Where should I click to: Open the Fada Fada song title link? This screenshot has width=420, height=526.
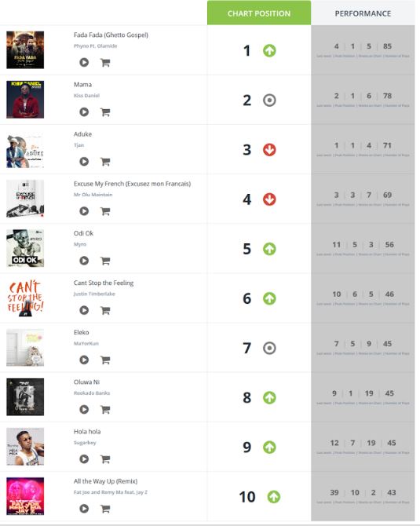[x=111, y=35]
